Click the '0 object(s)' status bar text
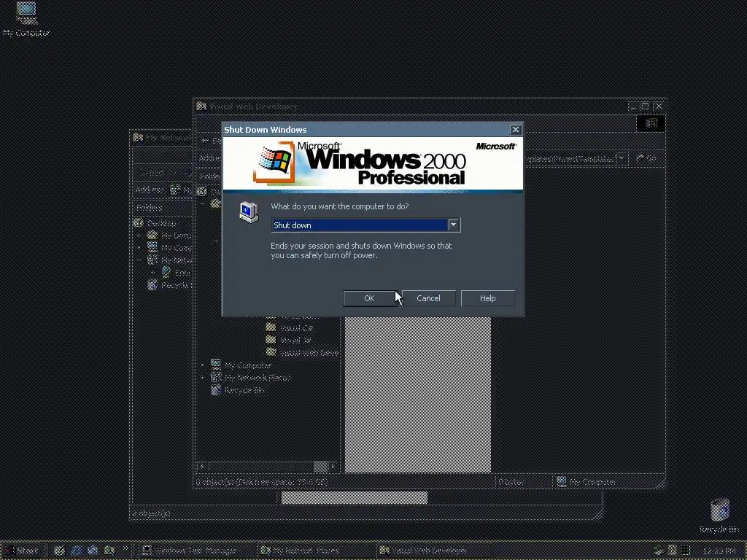The width and height of the screenshot is (747, 560). pos(214,482)
